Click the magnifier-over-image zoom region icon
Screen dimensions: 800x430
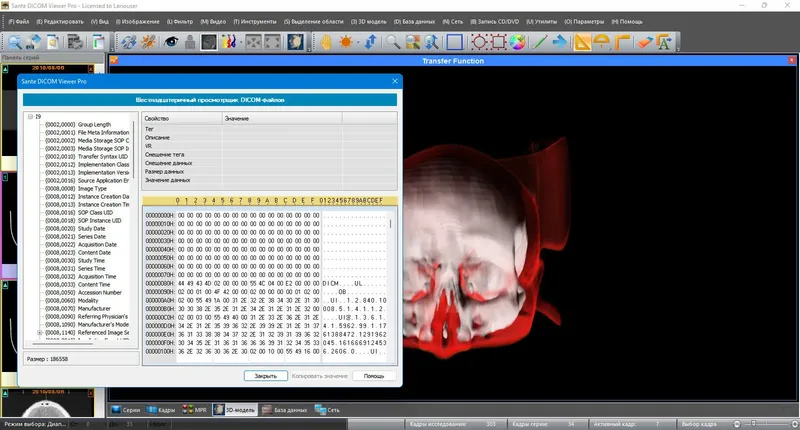[413, 42]
